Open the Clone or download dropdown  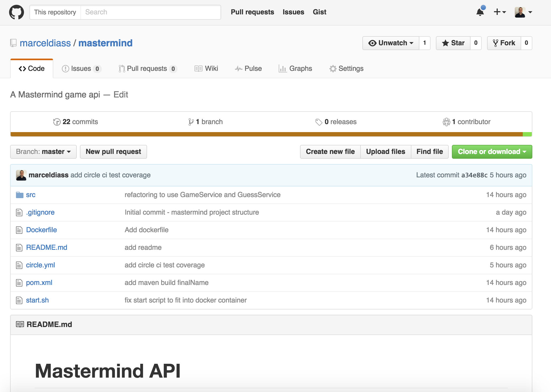point(492,152)
